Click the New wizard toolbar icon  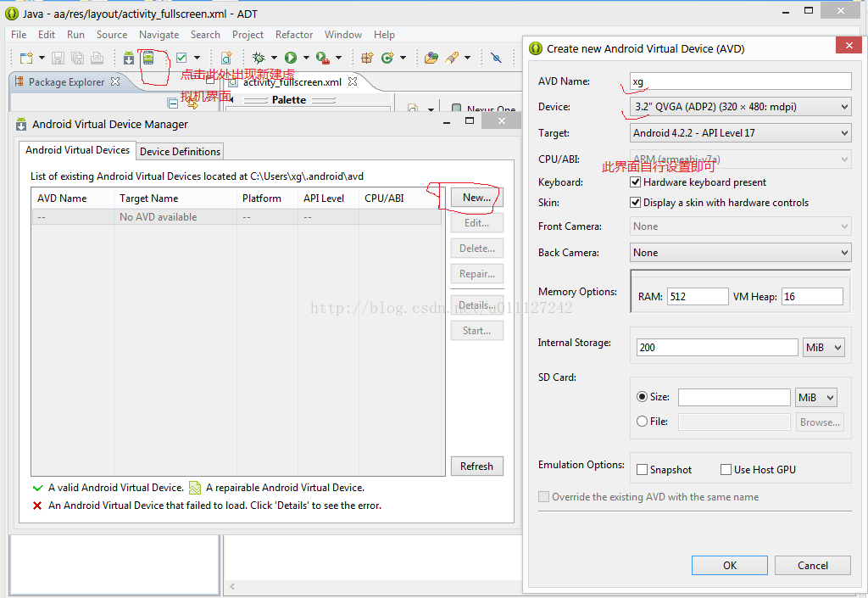(26, 58)
